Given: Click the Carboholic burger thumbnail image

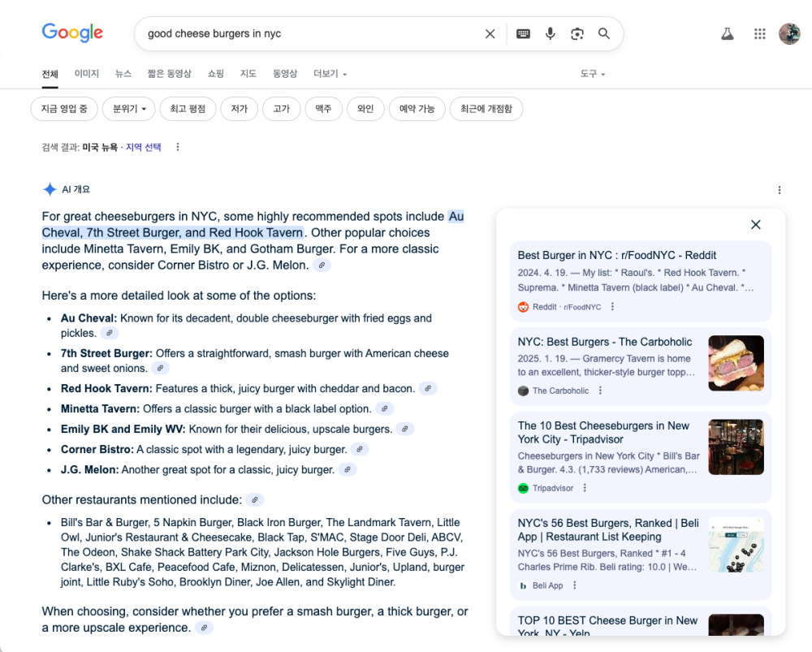Looking at the screenshot, I should click(736, 363).
